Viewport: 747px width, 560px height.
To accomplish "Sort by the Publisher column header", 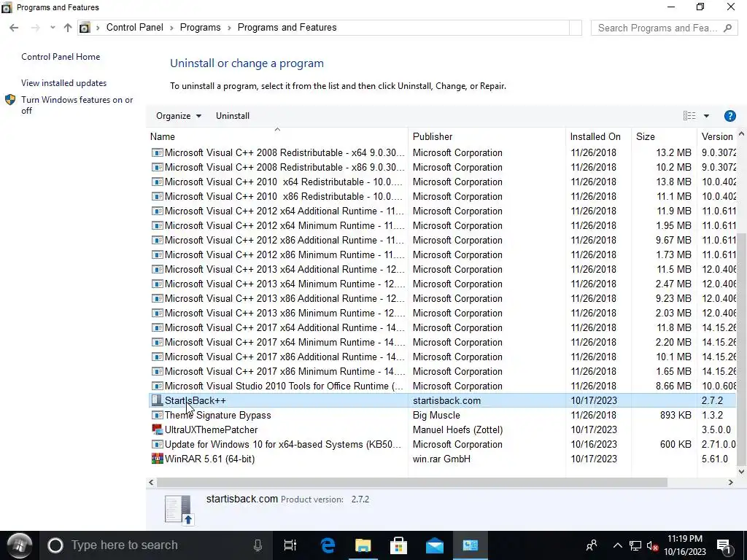I will 487,136.
